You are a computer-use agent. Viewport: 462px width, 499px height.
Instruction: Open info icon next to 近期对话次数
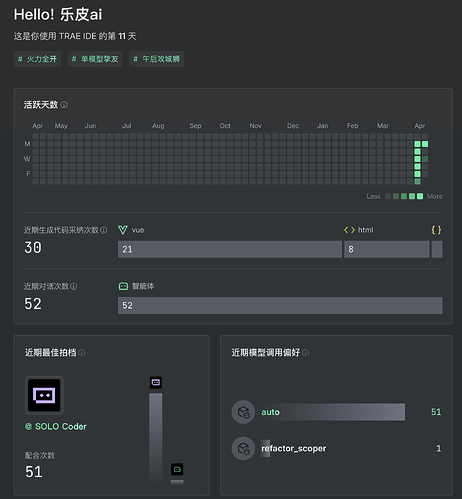pyautogui.click(x=74, y=286)
